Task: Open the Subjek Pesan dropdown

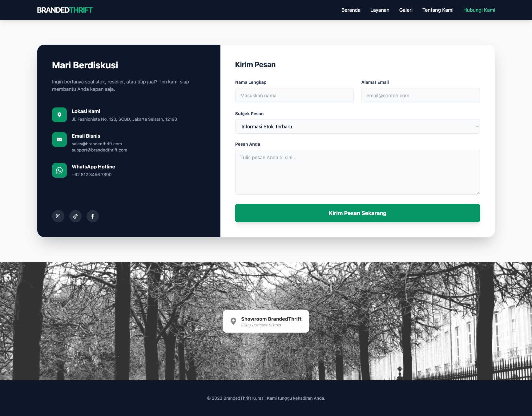Action: [x=357, y=127]
